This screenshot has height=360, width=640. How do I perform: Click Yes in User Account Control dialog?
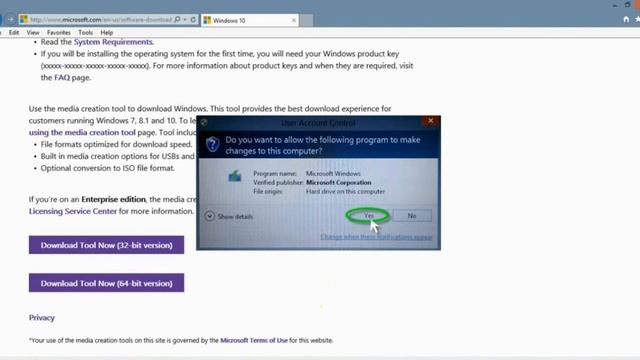coord(369,216)
